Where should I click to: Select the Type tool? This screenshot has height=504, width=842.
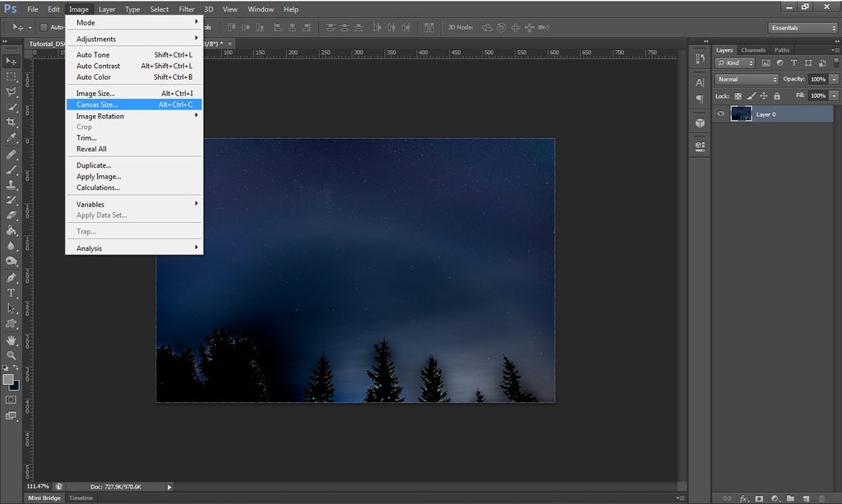12,293
